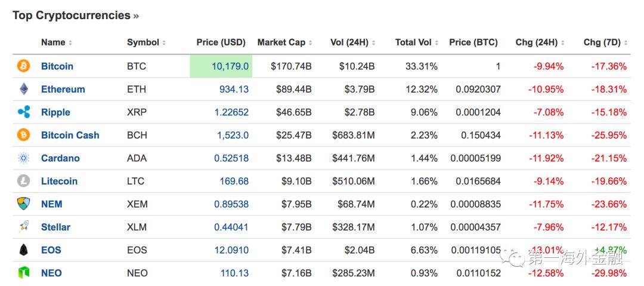Click Cardano 24H change -11.92%
The width and height of the screenshot is (644, 286).
pos(546,158)
